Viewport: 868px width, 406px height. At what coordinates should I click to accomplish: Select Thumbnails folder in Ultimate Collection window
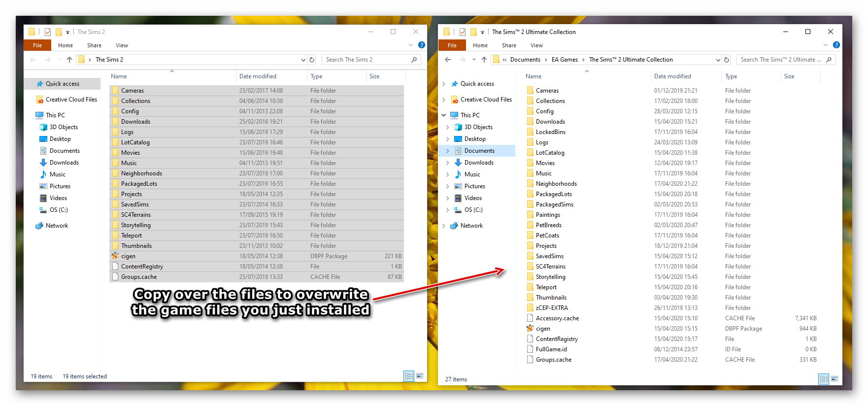[672, 298]
